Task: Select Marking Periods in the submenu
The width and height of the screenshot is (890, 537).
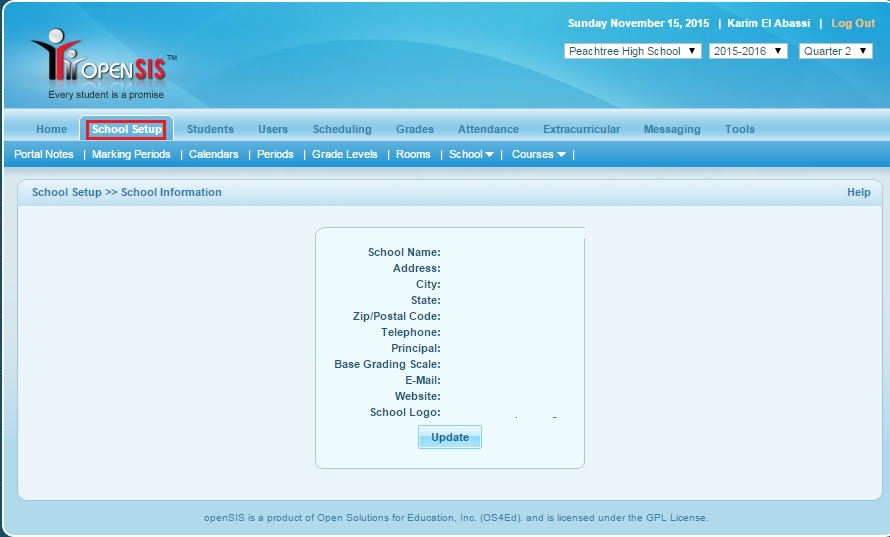Action: point(131,154)
